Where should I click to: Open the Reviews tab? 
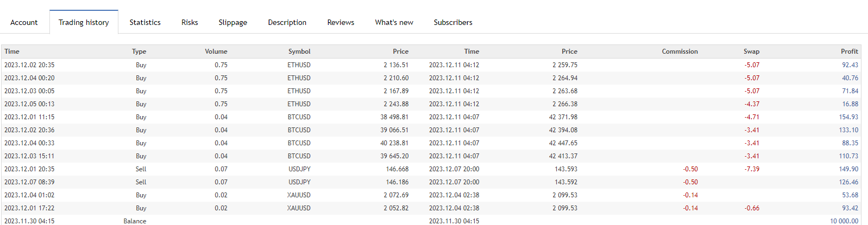pos(341,22)
